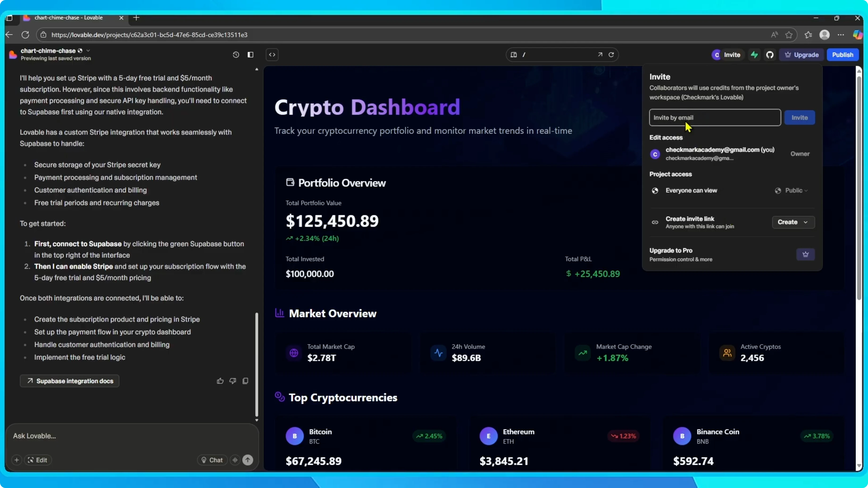The image size is (868, 488).
Task: Expand project name chart-chime-chase menu
Action: [x=88, y=50]
